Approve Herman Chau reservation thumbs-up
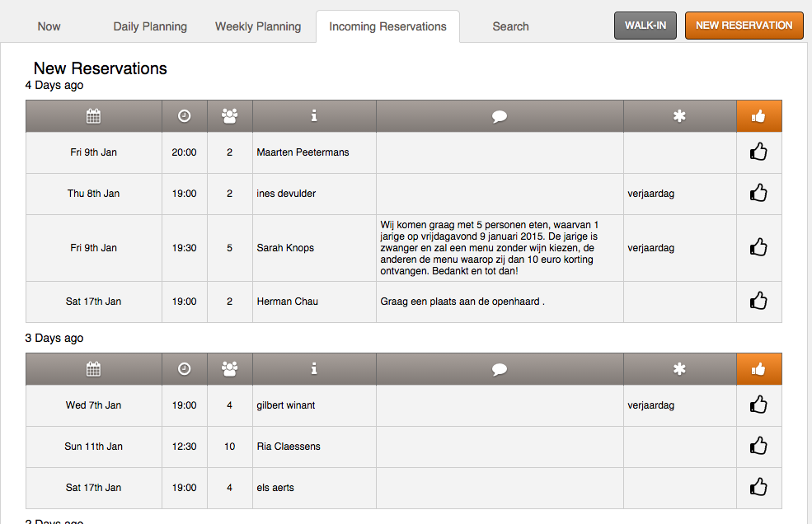Image resolution: width=812 pixels, height=524 pixels. point(758,302)
